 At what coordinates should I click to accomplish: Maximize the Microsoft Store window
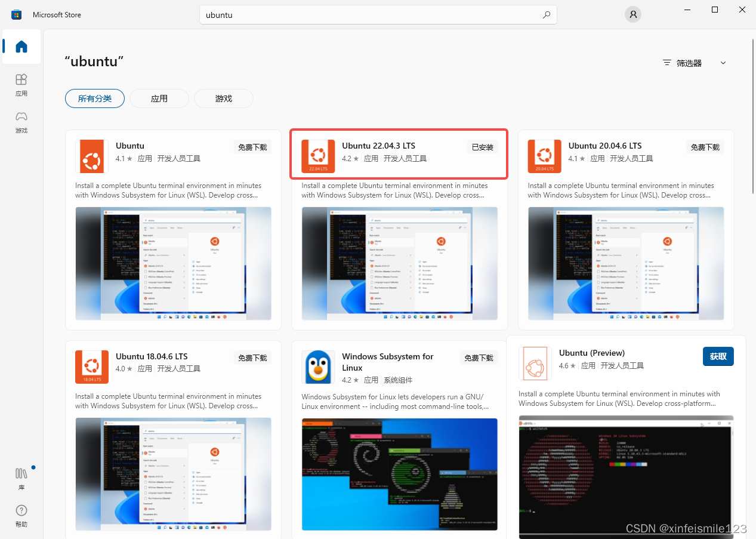[x=715, y=10]
